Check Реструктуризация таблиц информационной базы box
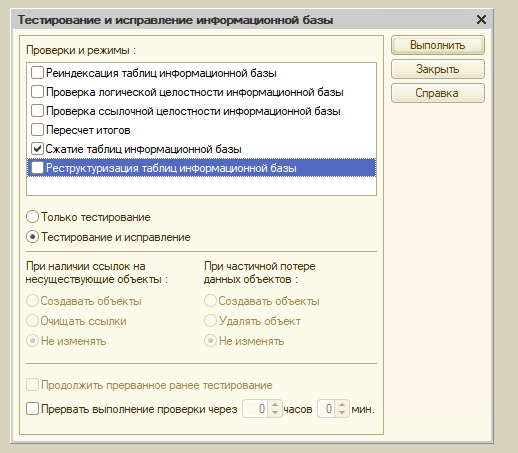518x453 pixels. pyautogui.click(x=37, y=168)
